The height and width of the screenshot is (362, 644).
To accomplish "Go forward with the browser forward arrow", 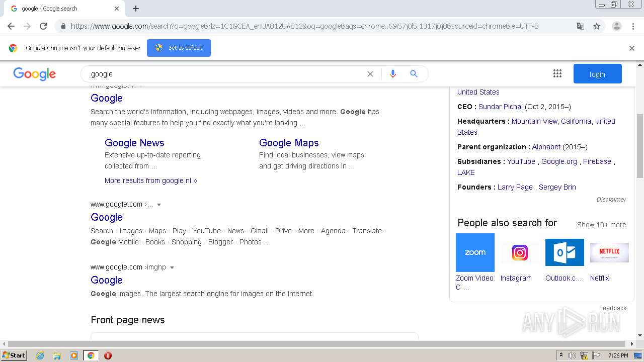I will click(x=27, y=26).
